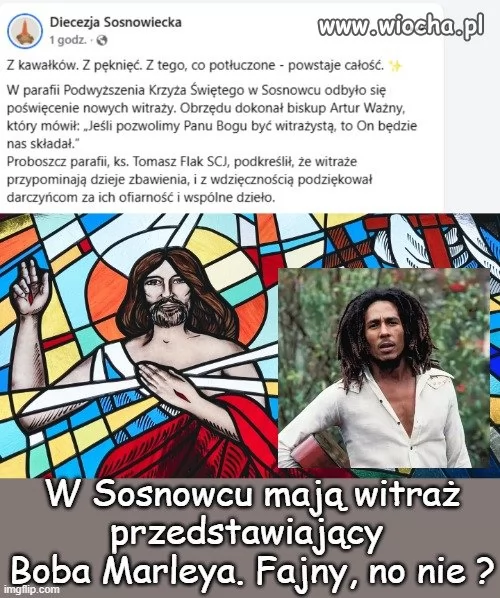Click the hand resting on the chest

coord(170,385)
